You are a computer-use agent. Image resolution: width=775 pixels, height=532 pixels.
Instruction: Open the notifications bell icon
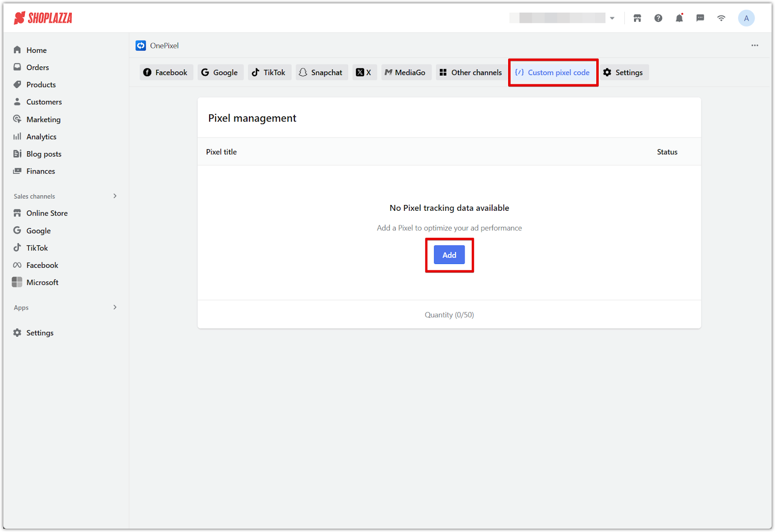(x=679, y=18)
